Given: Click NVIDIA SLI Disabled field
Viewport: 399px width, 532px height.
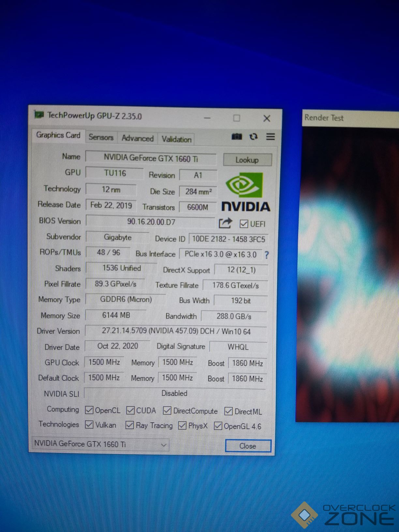Looking at the screenshot, I should (175, 393).
